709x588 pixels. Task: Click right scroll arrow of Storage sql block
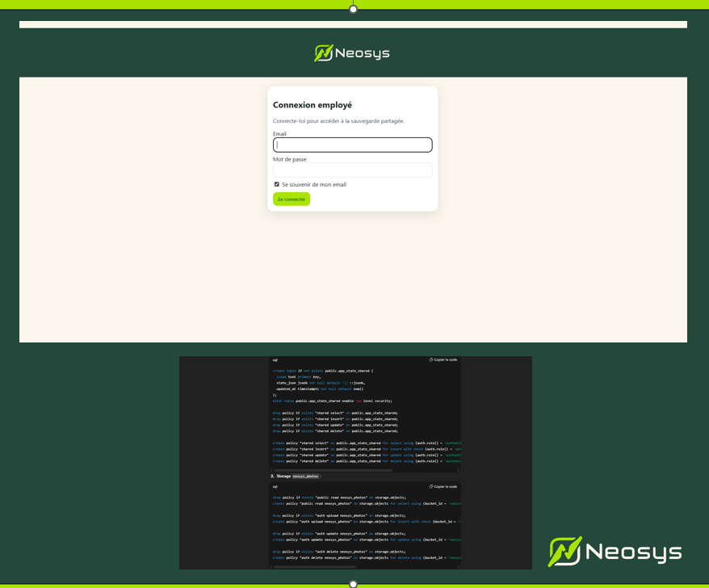(459, 566)
